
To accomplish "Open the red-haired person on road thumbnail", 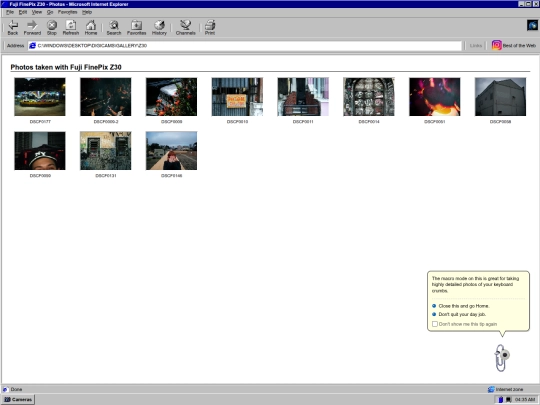I will point(171,150).
